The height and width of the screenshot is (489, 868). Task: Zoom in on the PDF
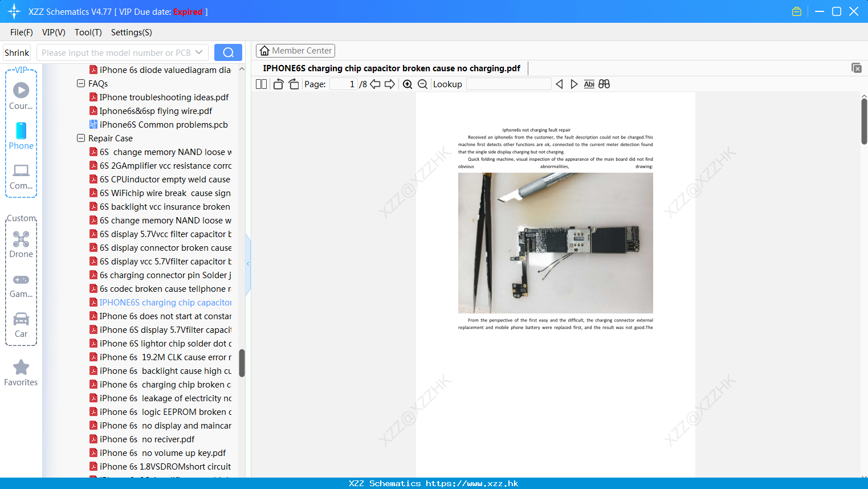tap(407, 84)
